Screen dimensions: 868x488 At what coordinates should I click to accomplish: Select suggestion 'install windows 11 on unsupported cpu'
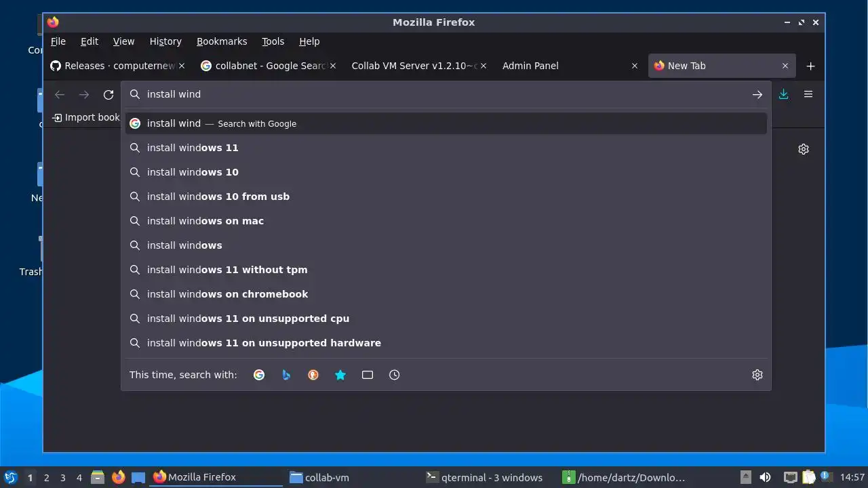(x=446, y=319)
